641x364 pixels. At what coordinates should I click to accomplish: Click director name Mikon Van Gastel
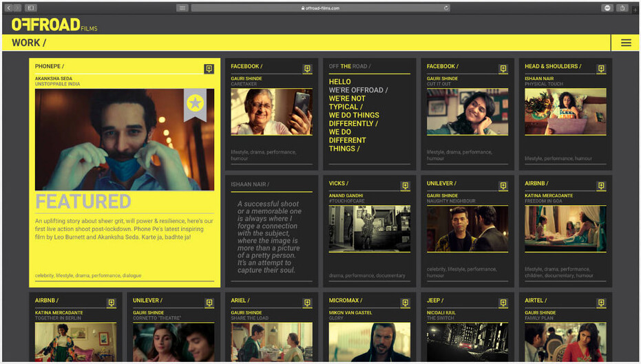[x=350, y=312]
